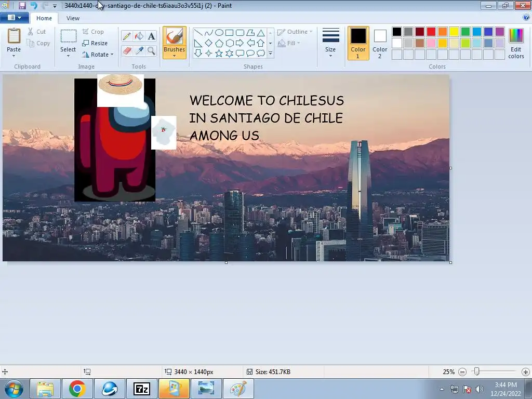532x399 pixels.
Task: Open Google Chrome from the taskbar
Action: coord(77,389)
